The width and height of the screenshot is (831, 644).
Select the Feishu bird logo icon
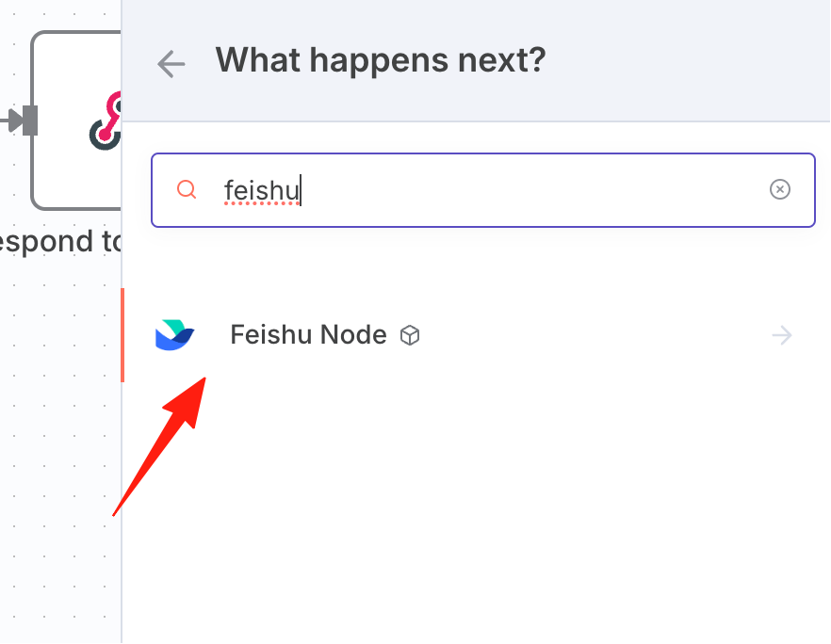click(x=175, y=335)
